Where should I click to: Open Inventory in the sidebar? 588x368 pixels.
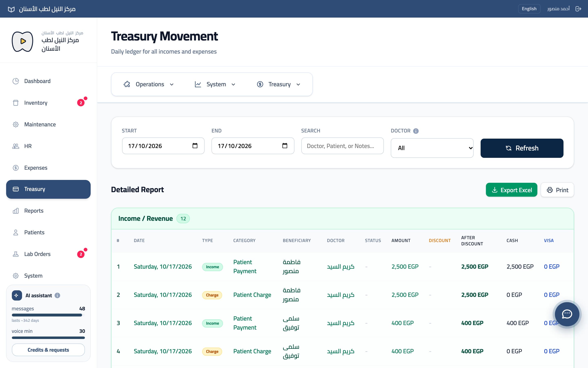(x=48, y=103)
